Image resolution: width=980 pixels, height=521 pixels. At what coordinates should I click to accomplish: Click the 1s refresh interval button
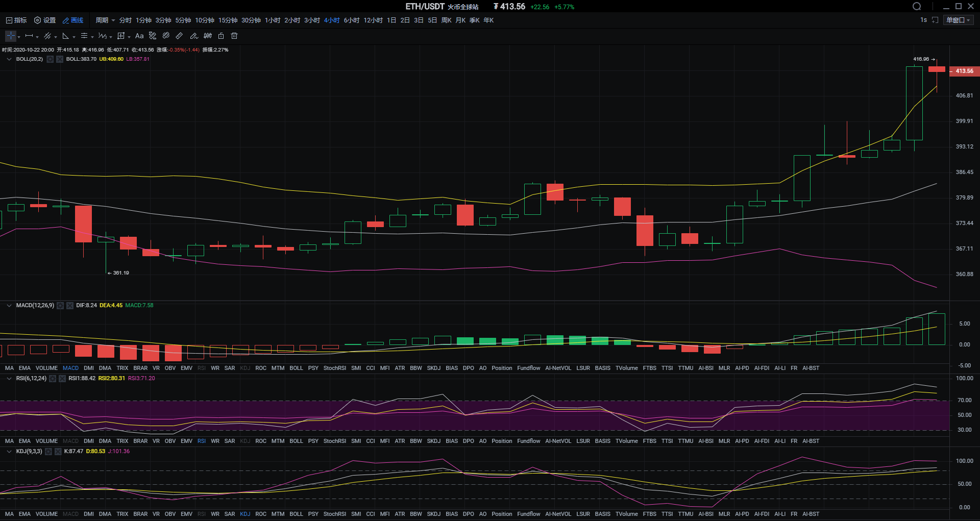(x=923, y=20)
